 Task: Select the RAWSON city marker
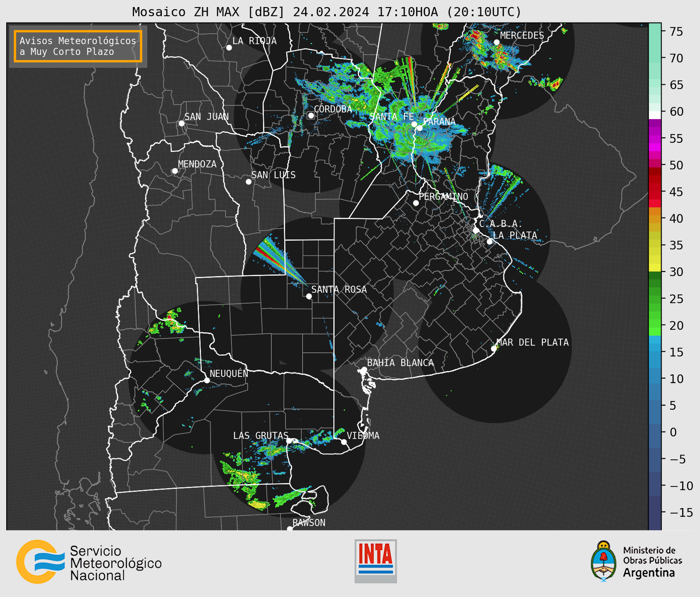[x=290, y=528]
